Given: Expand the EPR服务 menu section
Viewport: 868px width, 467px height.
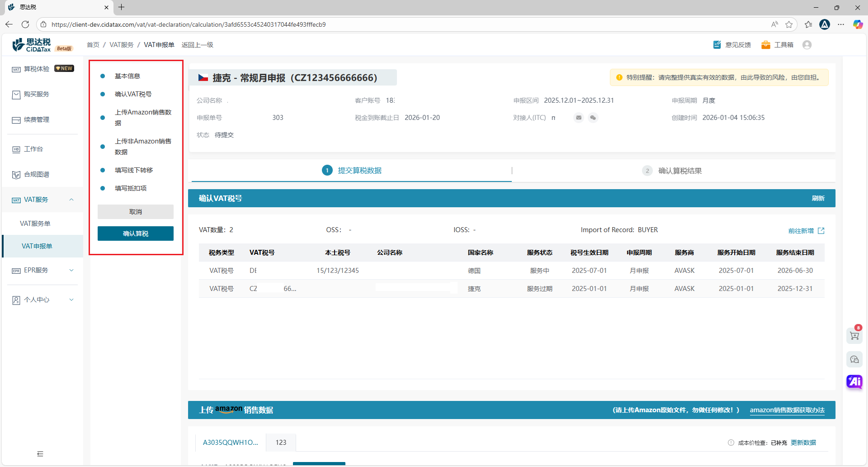Looking at the screenshot, I should tap(71, 270).
